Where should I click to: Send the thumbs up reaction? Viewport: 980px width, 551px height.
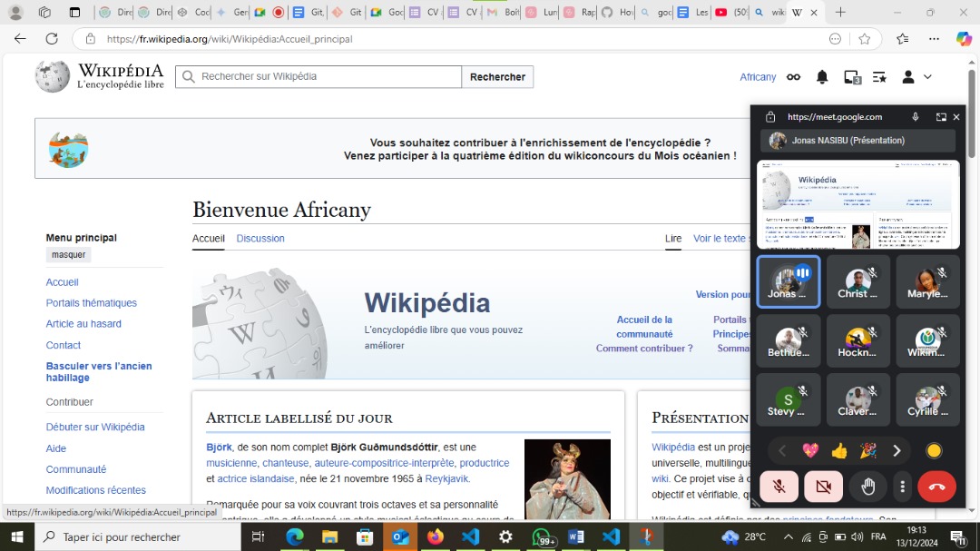click(x=839, y=450)
